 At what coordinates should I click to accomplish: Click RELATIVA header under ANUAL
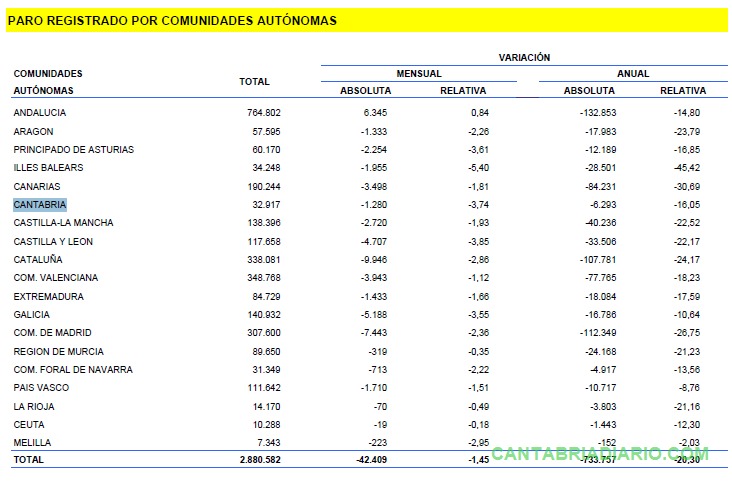click(x=683, y=91)
